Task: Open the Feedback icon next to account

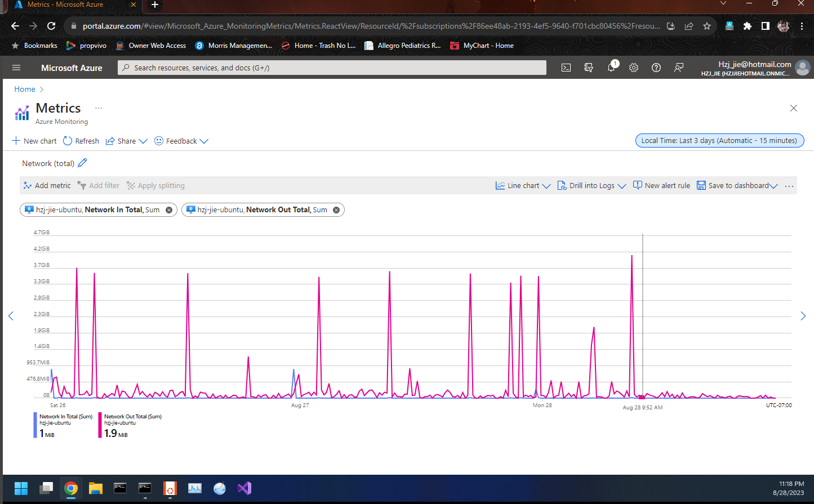Action: coord(678,67)
